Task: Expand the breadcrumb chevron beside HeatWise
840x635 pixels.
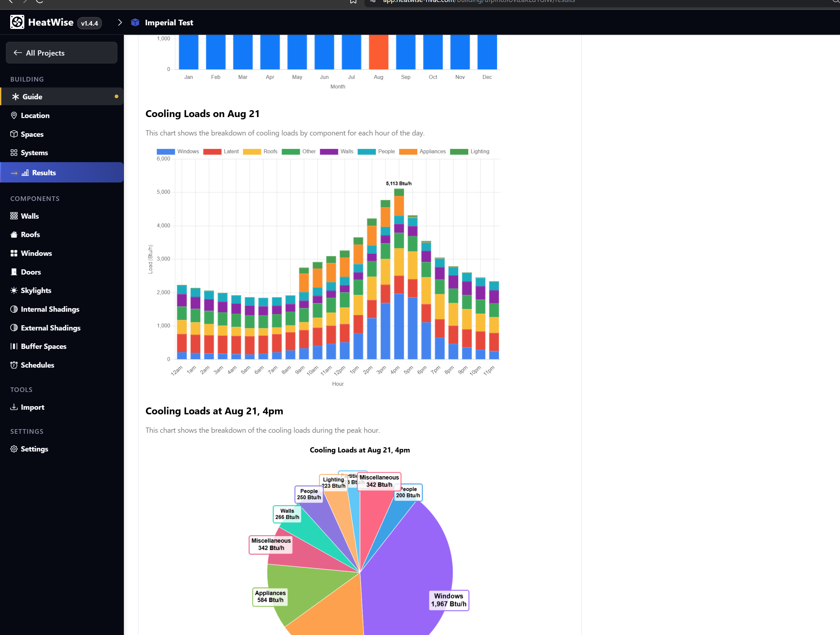Action: pyautogui.click(x=120, y=22)
